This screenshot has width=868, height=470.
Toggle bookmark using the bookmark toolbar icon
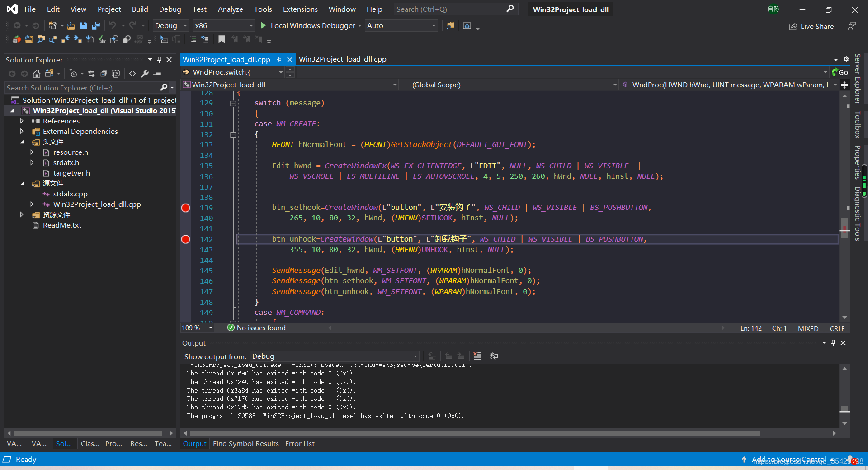pyautogui.click(x=222, y=40)
